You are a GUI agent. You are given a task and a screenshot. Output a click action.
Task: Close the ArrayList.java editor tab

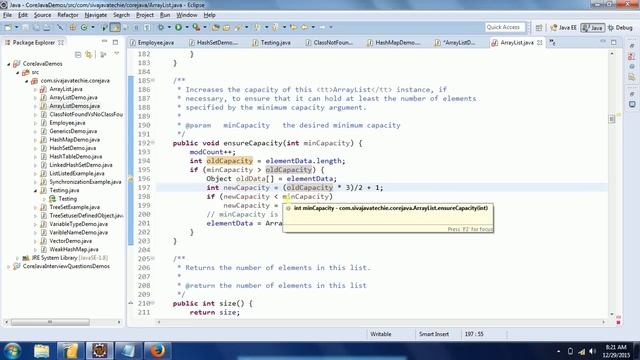[540, 42]
